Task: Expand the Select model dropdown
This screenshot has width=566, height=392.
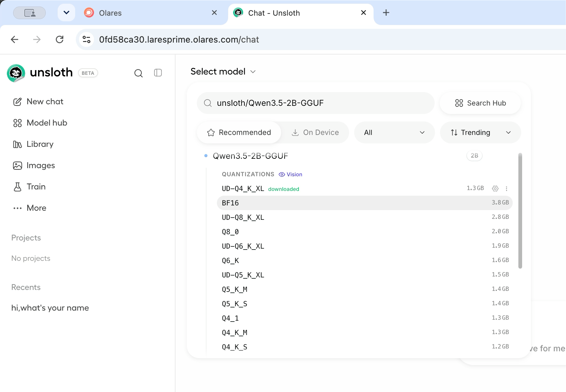Action: [x=223, y=72]
